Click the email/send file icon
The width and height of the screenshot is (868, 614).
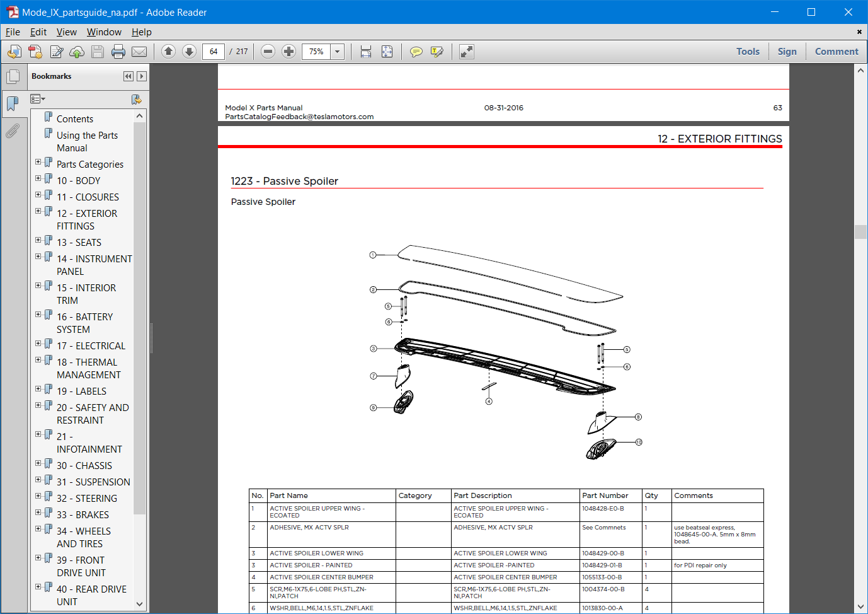point(139,51)
